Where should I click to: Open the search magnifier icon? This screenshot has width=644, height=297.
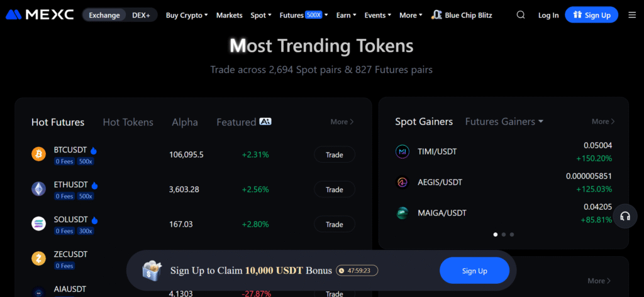coord(520,15)
